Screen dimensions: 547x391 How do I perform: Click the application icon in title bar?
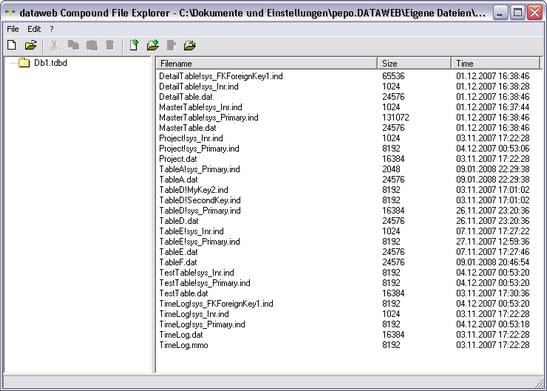pos(10,13)
